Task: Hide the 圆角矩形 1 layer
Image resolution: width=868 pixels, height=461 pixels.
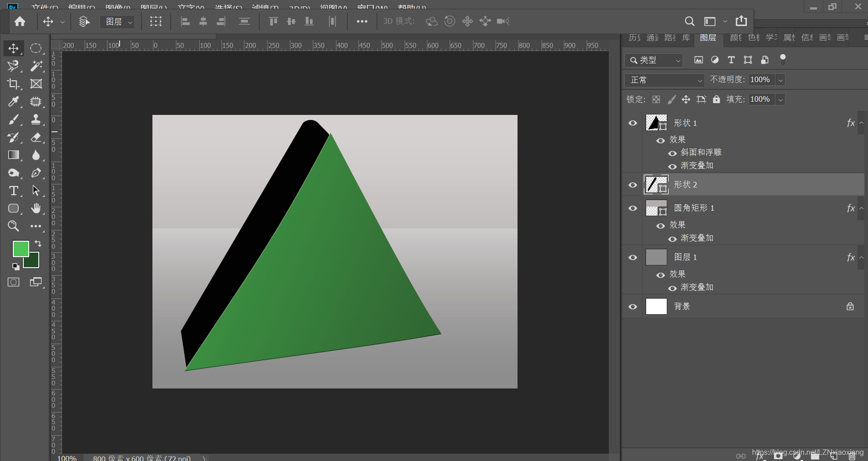Action: click(x=633, y=208)
